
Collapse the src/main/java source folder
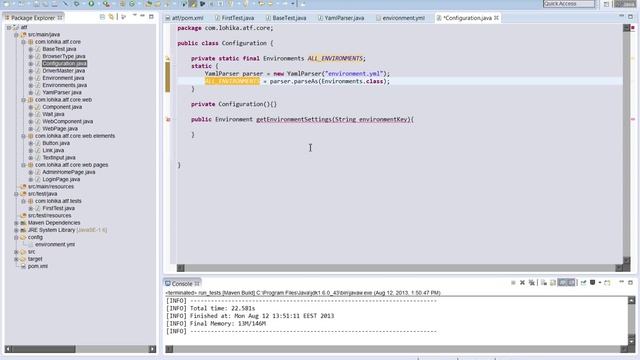point(16,35)
